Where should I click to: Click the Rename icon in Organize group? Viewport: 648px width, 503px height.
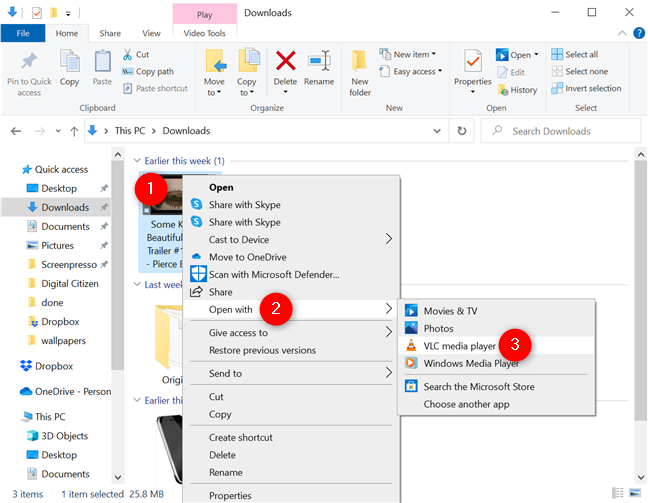coord(319,61)
